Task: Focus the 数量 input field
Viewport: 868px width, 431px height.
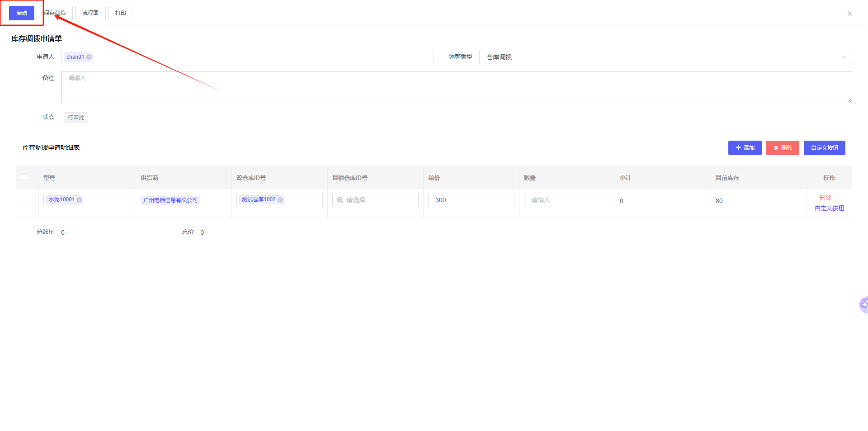Action: pyautogui.click(x=567, y=200)
